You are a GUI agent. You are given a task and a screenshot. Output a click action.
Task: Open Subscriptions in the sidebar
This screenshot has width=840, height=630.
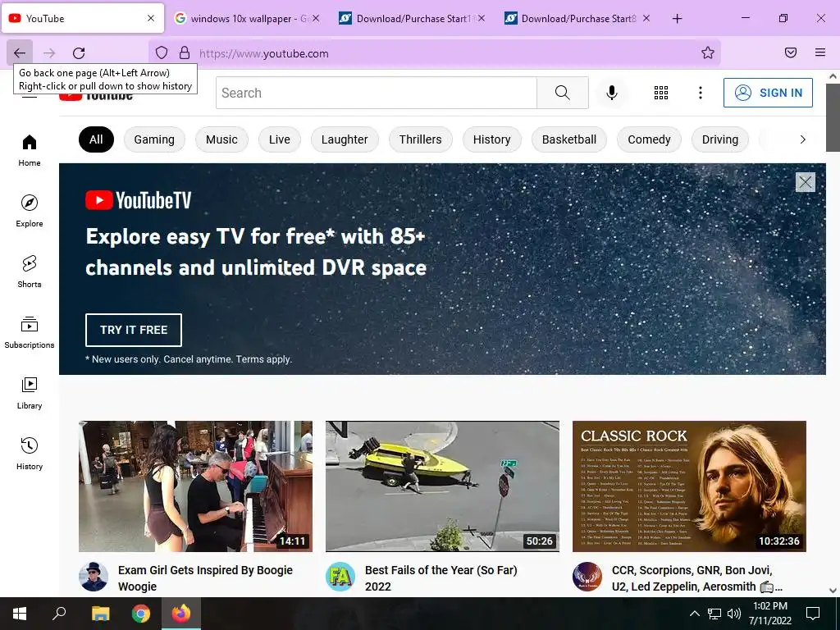(30, 332)
